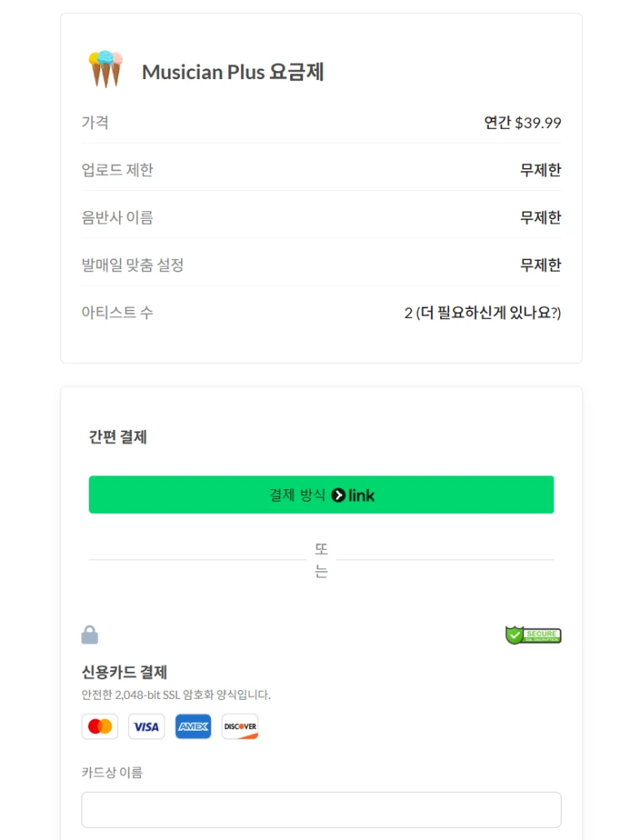
Task: Focus the 카드상 이름 text field
Action: (x=321, y=810)
